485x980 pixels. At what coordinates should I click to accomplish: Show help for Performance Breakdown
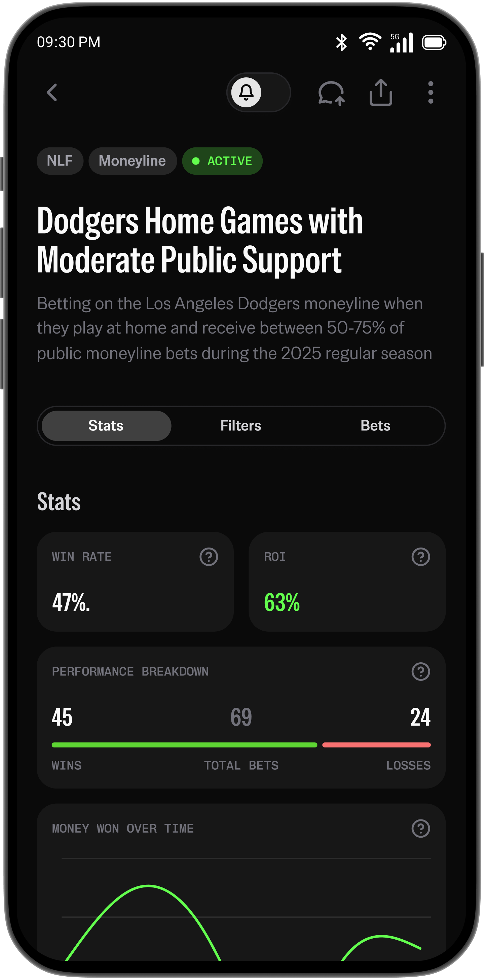click(420, 672)
